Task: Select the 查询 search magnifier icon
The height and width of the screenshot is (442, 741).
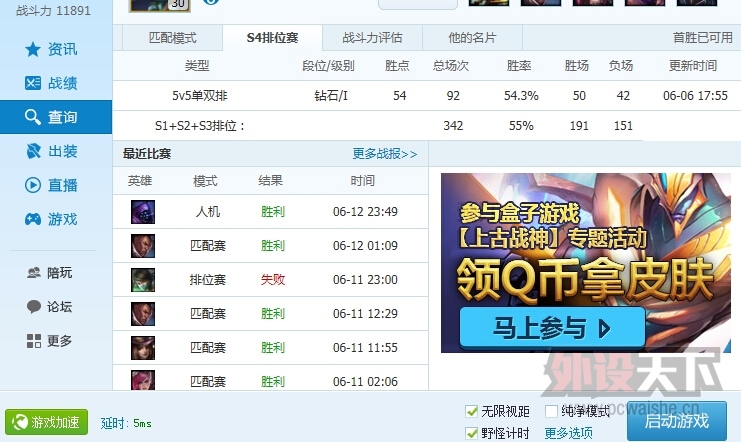Action: coord(33,117)
